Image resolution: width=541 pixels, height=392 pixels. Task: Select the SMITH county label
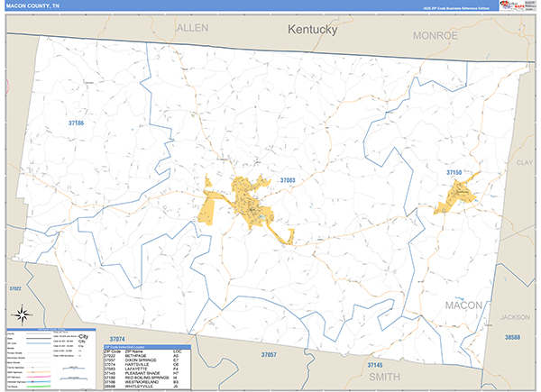tap(385, 377)
